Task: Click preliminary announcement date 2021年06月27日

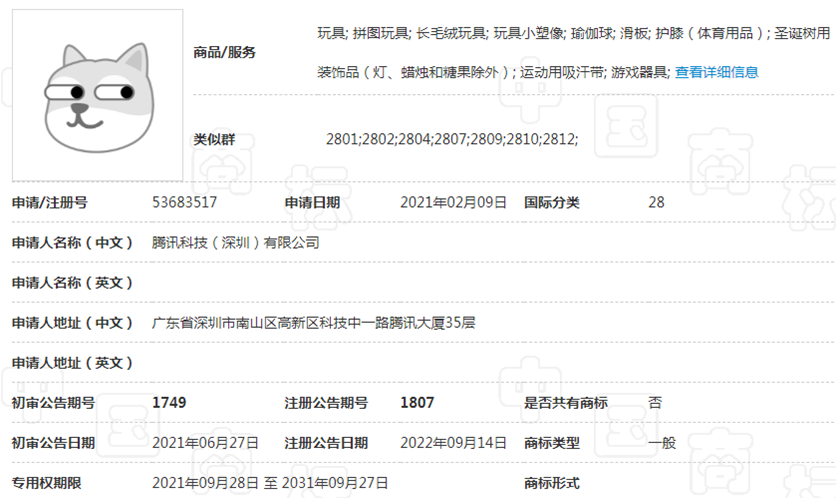Action: click(x=205, y=442)
